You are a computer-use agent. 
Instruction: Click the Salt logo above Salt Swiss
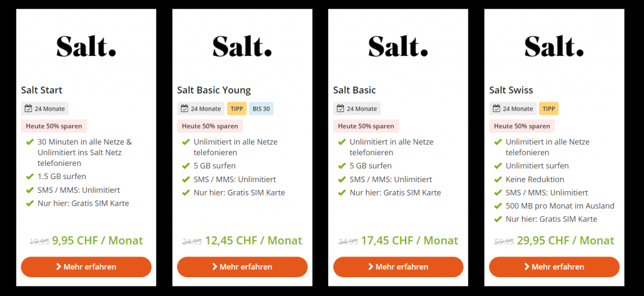(554, 46)
